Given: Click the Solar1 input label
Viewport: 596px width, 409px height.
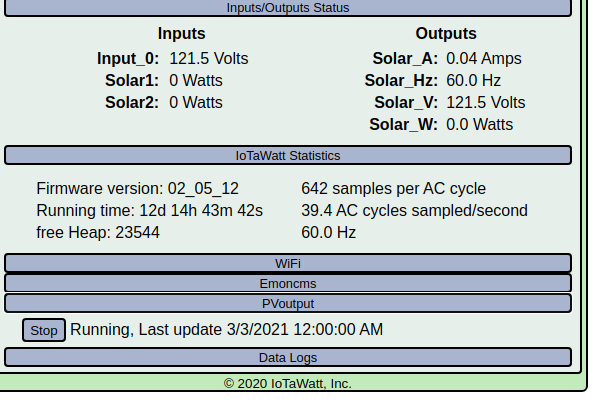Looking at the screenshot, I should [x=132, y=81].
